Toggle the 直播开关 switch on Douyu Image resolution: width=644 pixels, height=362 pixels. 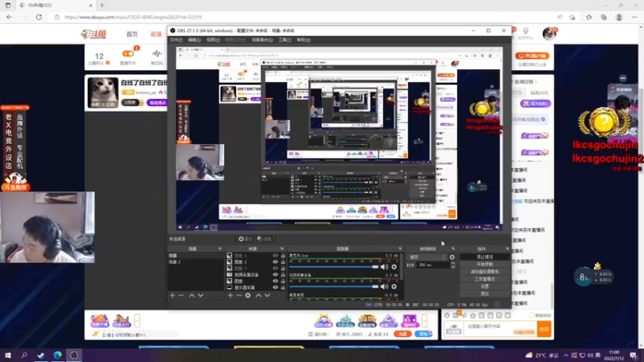point(128,54)
